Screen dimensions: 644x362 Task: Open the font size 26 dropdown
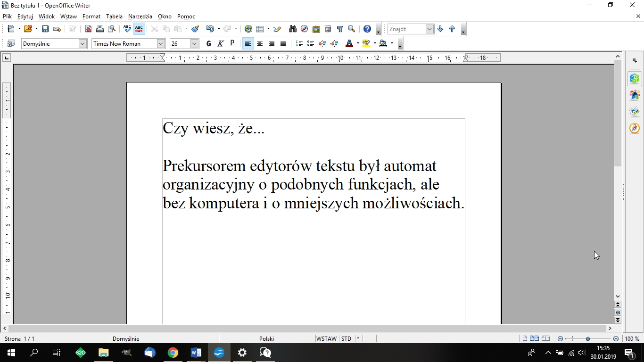[194, 43]
